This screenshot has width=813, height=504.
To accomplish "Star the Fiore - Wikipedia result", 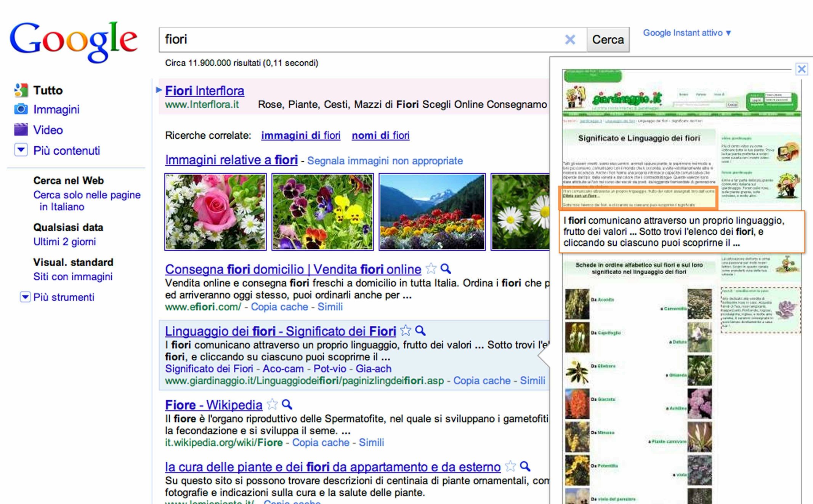I will click(272, 404).
